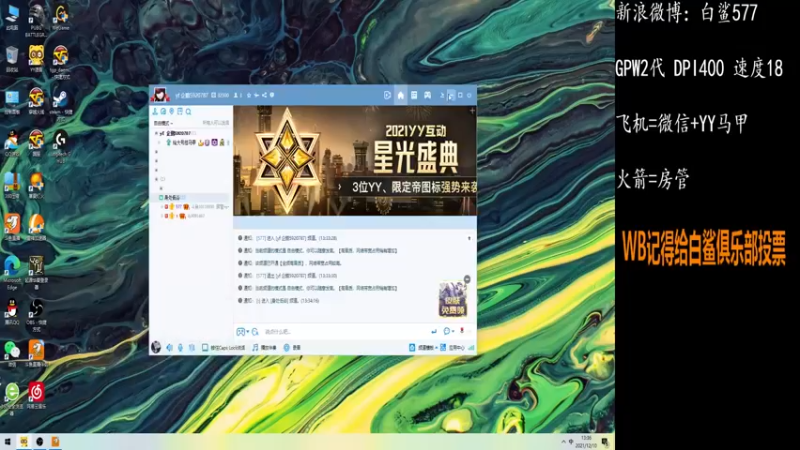Image resolution: width=800 pixels, height=450 pixels.
Task: Open the floating promo ad thumbnail
Action: [x=453, y=299]
